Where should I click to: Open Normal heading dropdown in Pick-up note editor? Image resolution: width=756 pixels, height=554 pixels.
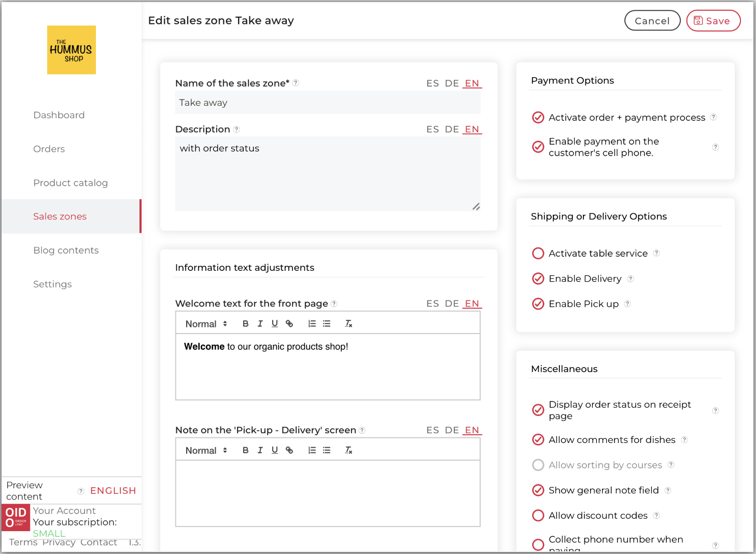(x=206, y=451)
